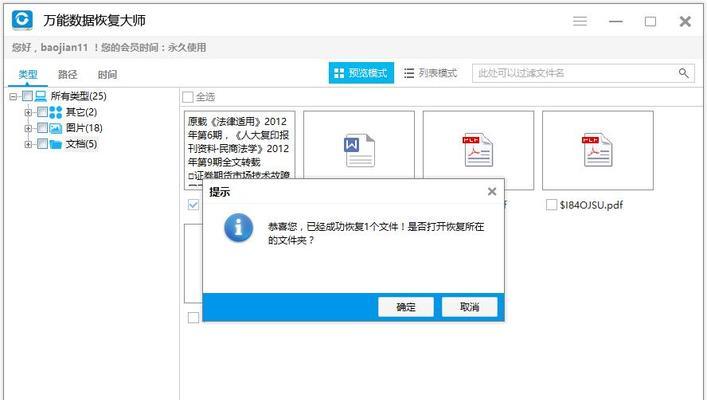
Task: Select the 文档(5) tree label
Action: pyautogui.click(x=81, y=144)
